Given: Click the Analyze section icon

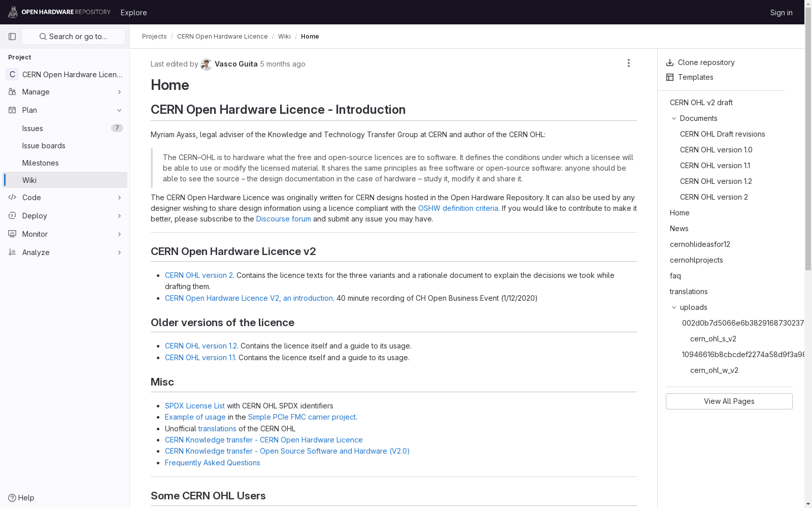Looking at the screenshot, I should tap(12, 252).
